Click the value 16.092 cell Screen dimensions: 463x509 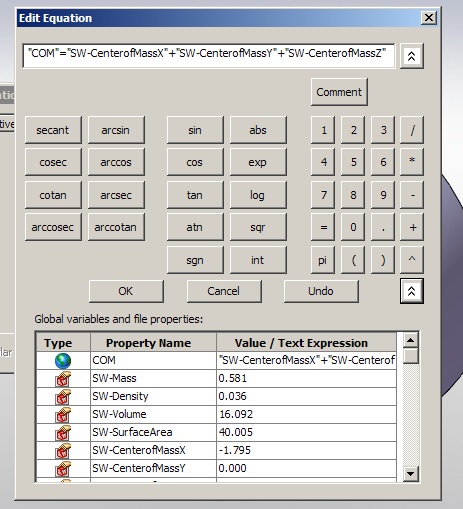click(306, 414)
